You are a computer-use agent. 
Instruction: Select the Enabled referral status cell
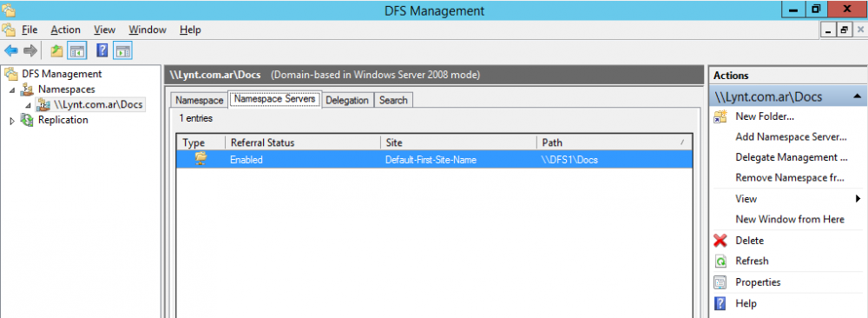coord(247,160)
